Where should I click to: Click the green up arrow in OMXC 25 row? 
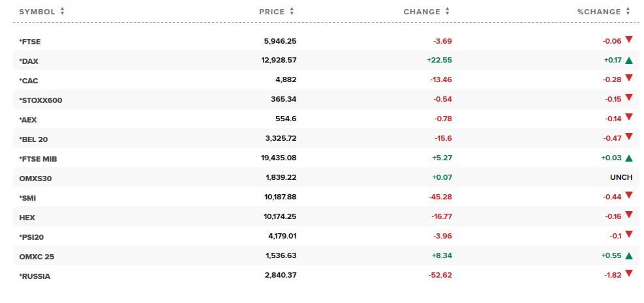(x=629, y=255)
